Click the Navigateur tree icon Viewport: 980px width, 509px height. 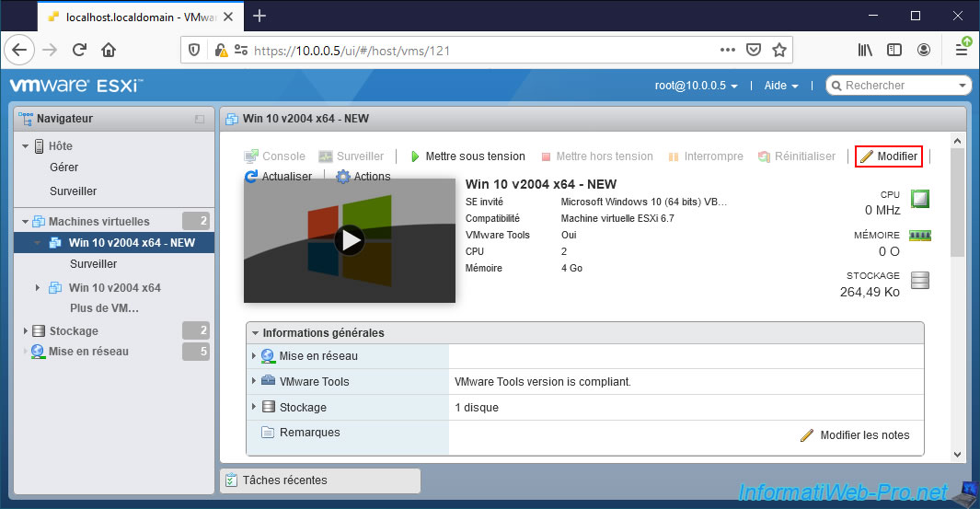click(26, 118)
